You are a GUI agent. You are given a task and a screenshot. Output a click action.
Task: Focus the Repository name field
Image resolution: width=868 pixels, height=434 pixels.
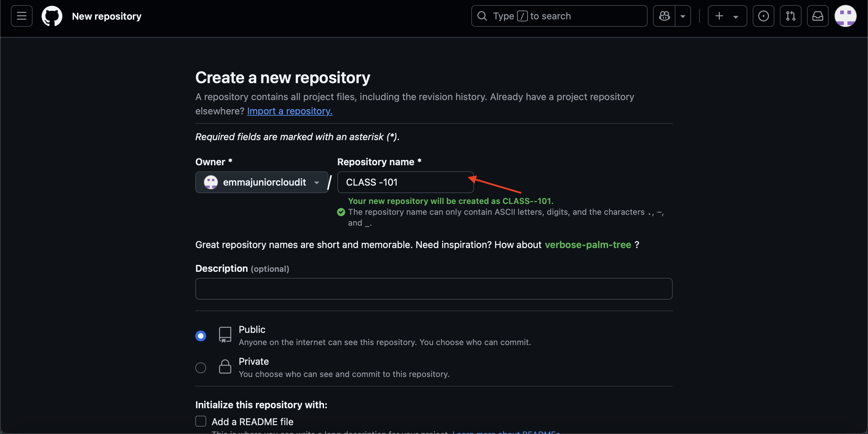406,182
